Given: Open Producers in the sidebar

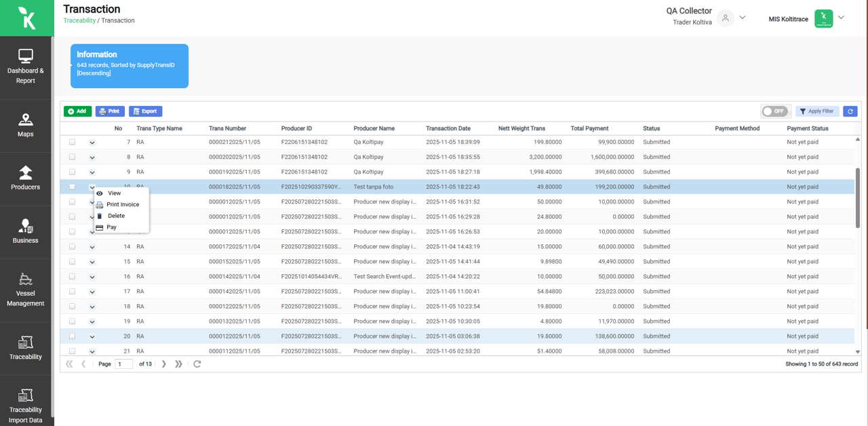Looking at the screenshot, I should point(26,178).
